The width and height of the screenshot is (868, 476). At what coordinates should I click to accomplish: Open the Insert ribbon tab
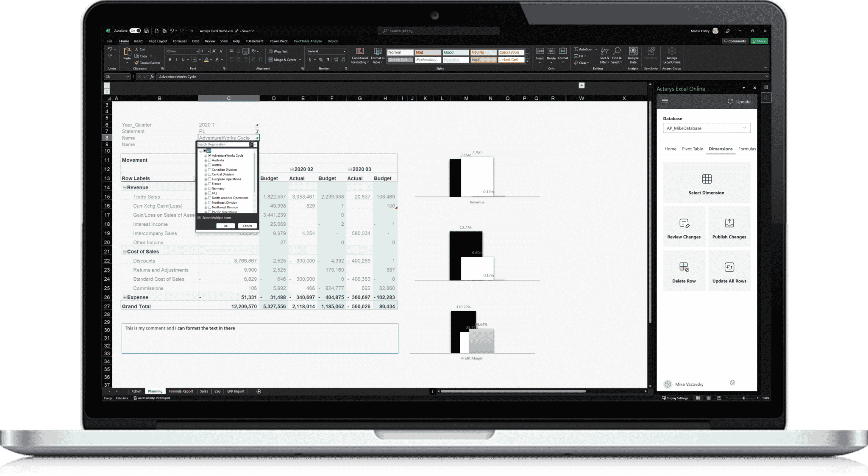pyautogui.click(x=138, y=41)
